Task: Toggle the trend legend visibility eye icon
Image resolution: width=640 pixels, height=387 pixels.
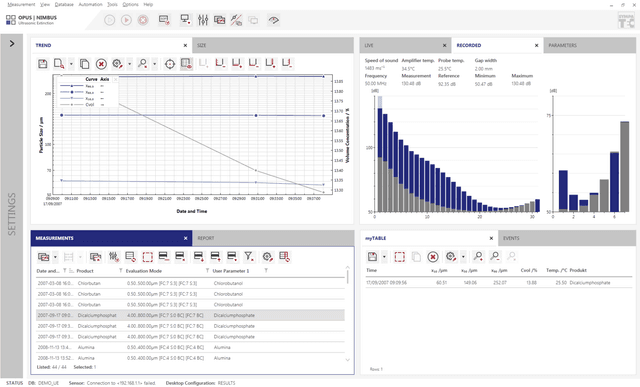Action: coord(187,64)
